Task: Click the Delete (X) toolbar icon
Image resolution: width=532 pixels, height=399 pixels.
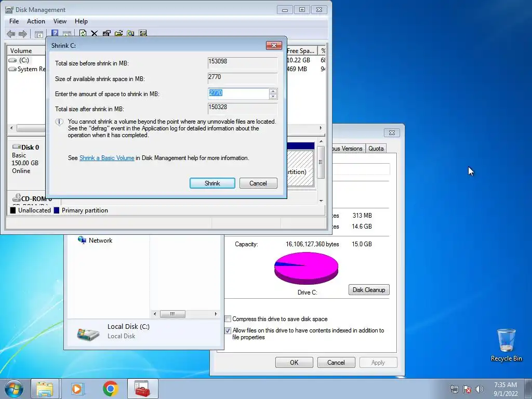Action: coord(95,33)
